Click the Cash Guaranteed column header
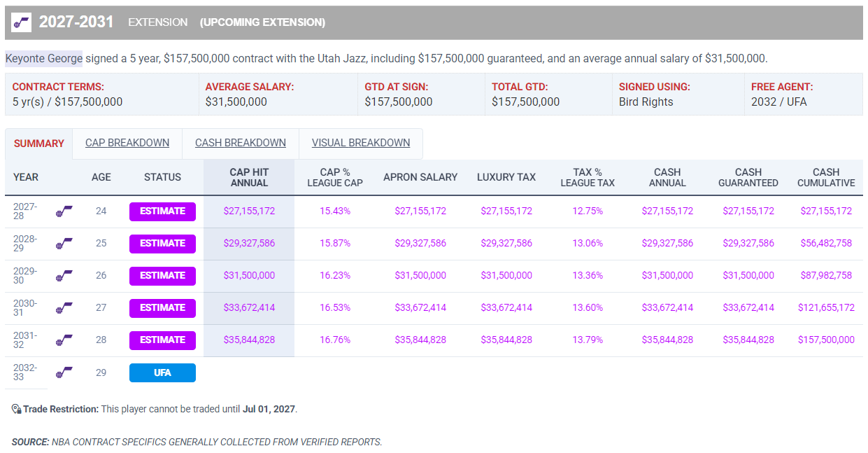Viewport: 868px width, 453px height. pyautogui.click(x=748, y=177)
